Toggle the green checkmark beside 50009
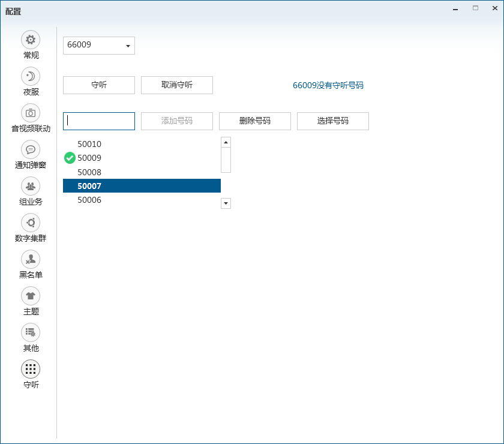This screenshot has height=444, width=504. pyautogui.click(x=70, y=158)
